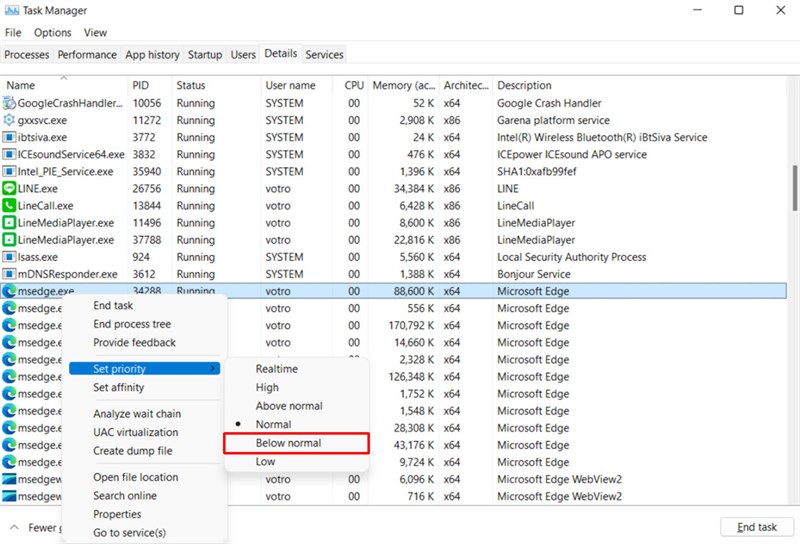Viewport: 800px width, 544px height.
Task: Choose UAC virtualization menu entry
Action: point(135,432)
